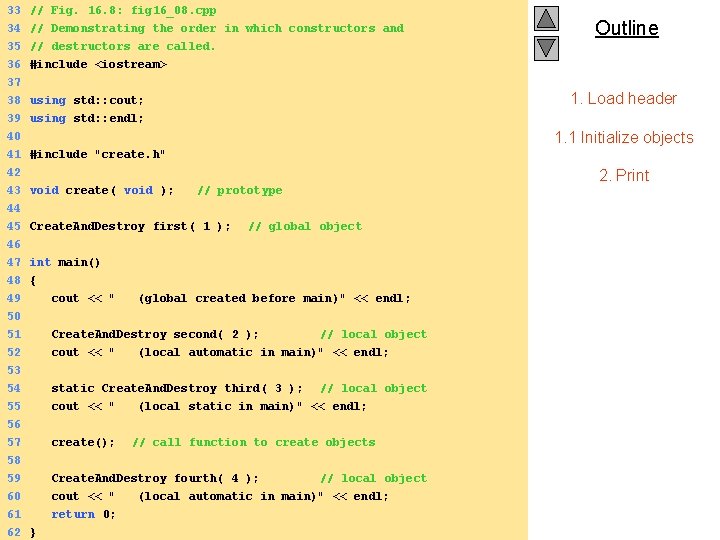
Task: Click the 'Fig. 16.8: fig16_08.cpp' comment line
Action: [x=123, y=11]
